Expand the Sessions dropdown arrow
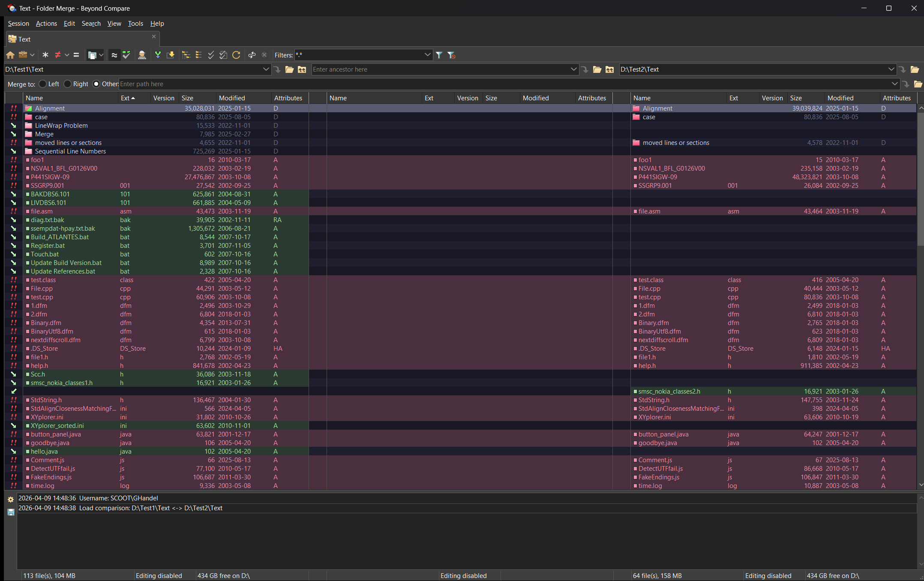This screenshot has height=581, width=924. (x=32, y=55)
